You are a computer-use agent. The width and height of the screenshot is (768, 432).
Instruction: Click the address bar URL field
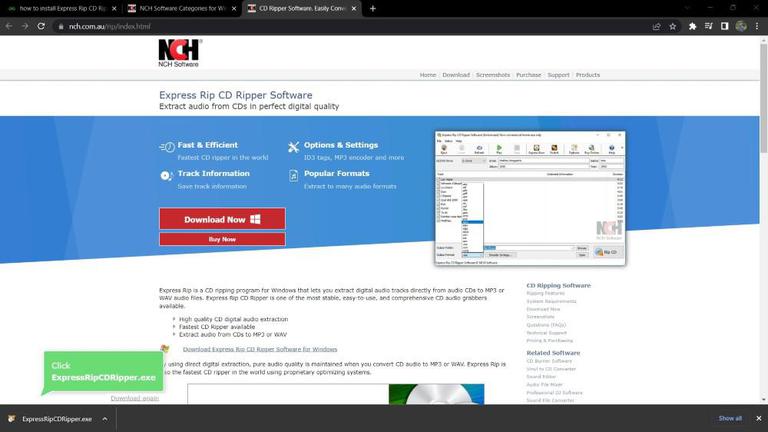click(353, 26)
